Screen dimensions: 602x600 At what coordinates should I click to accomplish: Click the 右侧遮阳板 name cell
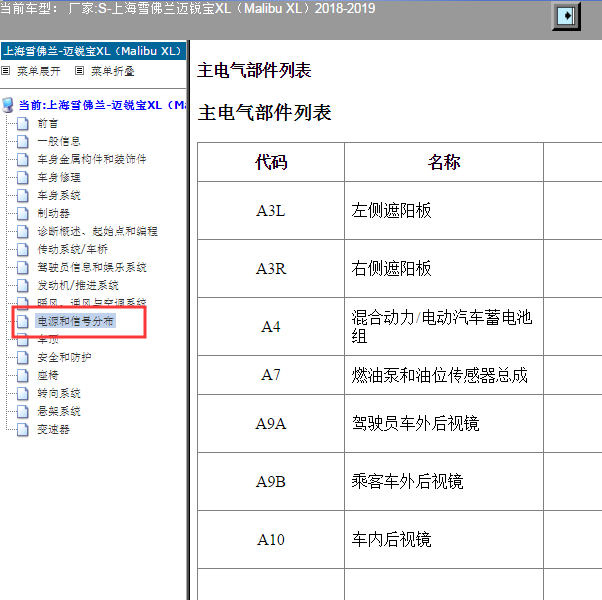[444, 268]
